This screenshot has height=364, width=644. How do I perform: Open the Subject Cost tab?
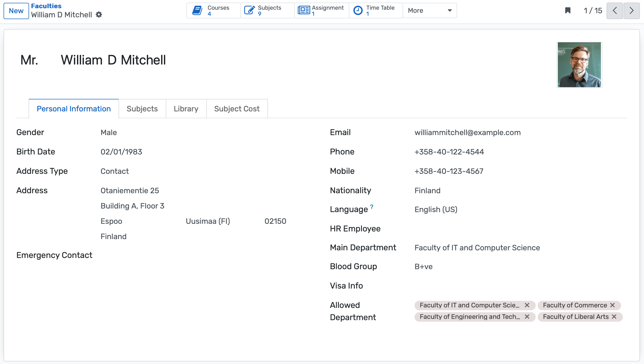click(x=237, y=109)
